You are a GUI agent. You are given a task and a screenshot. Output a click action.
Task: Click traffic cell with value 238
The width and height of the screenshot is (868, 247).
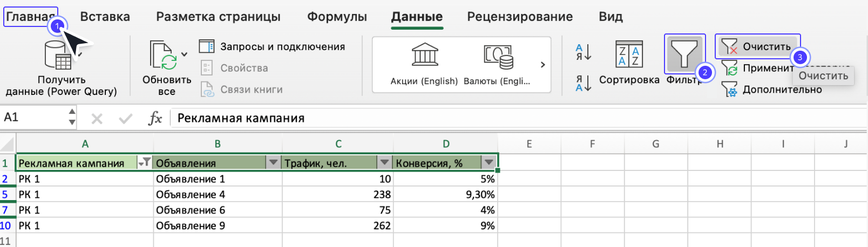click(338, 195)
